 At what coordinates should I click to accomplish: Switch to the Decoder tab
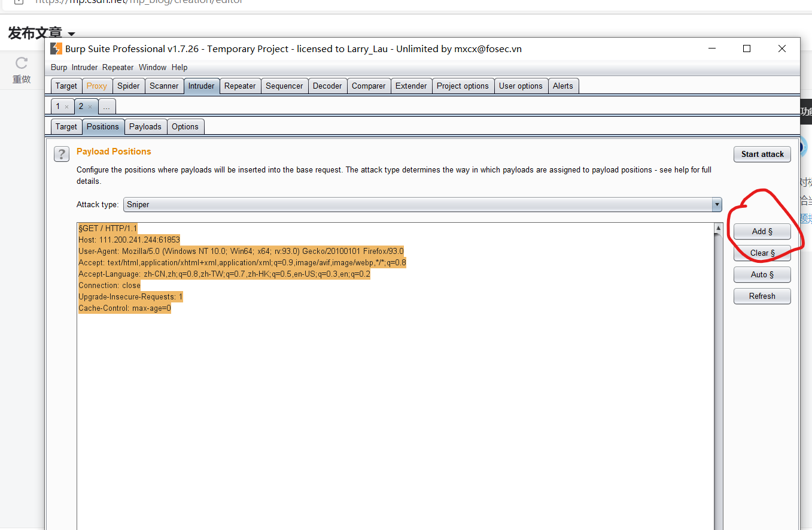pyautogui.click(x=327, y=86)
